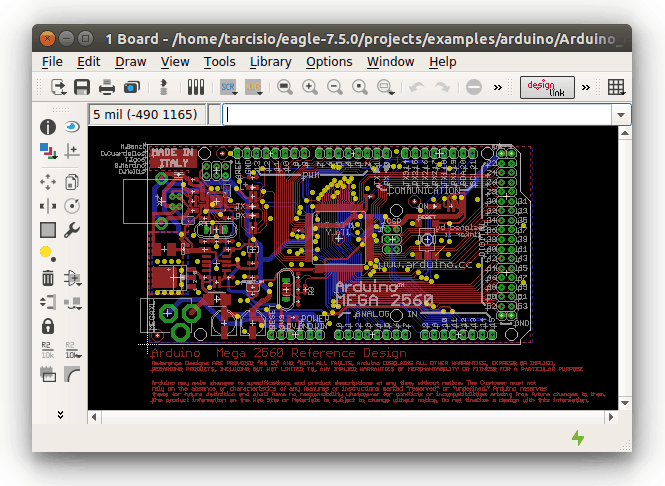Choose the Replace part tool
Screen dimensions: 665x486
73,302
